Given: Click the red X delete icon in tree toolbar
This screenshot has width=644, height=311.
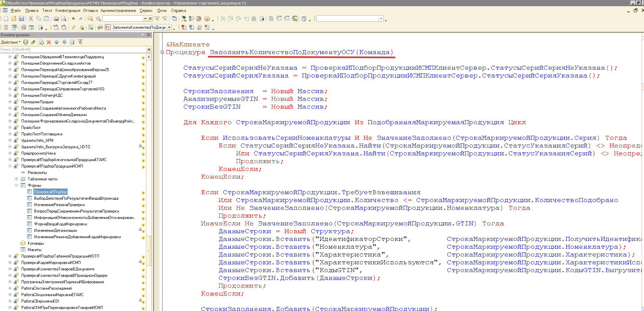Looking at the screenshot, I should click(x=49, y=42).
